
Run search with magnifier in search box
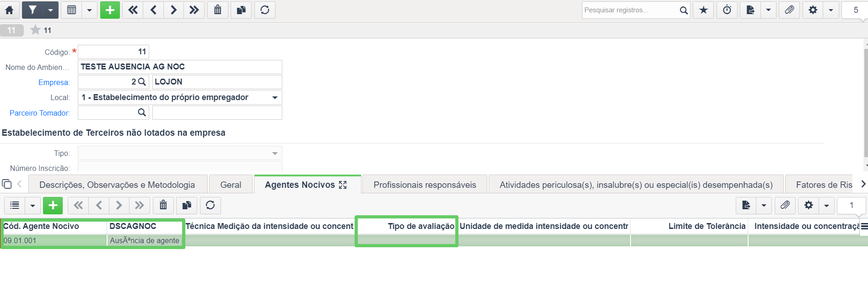(684, 10)
